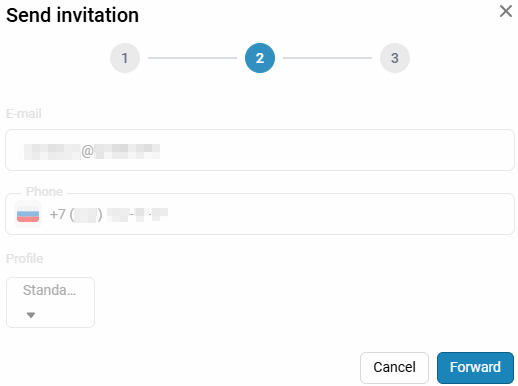Focus the E-mail input field
This screenshot has width=518, height=386.
tap(260, 150)
